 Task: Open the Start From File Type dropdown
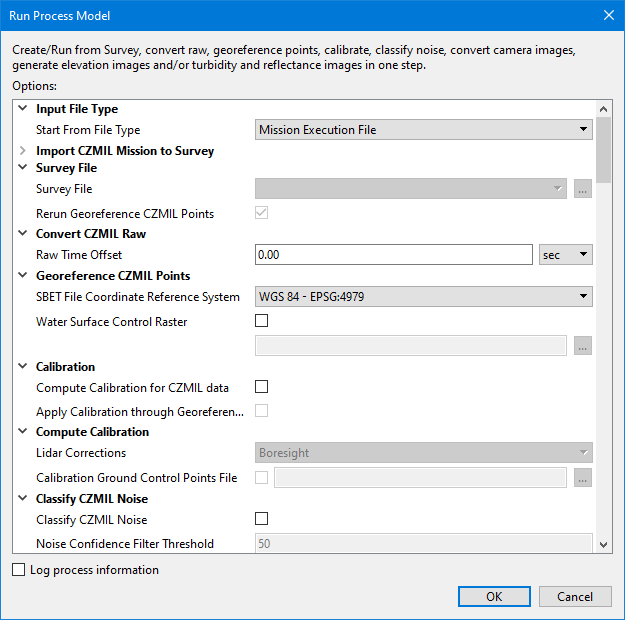coord(424,130)
